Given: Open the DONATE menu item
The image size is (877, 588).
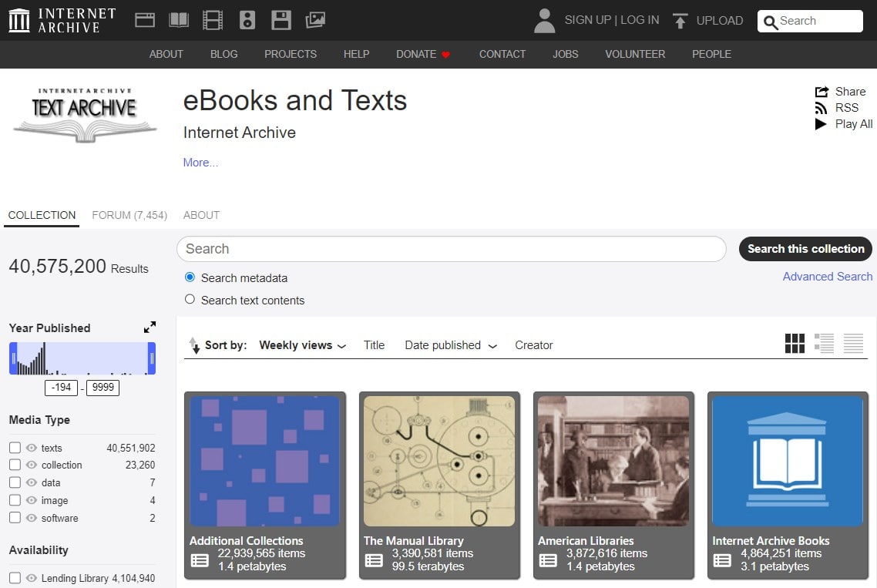Looking at the screenshot, I should [x=422, y=54].
